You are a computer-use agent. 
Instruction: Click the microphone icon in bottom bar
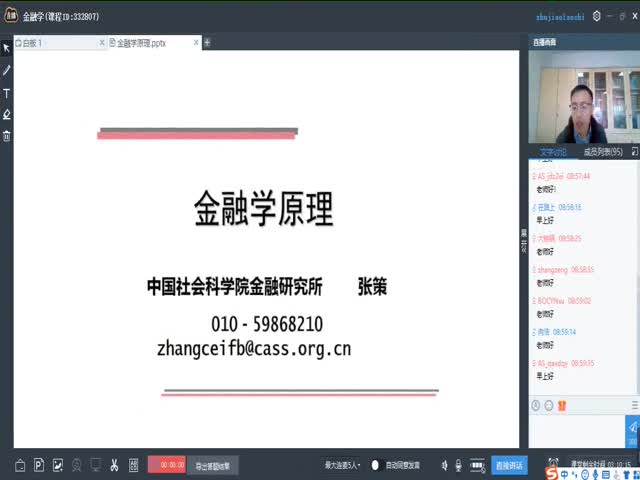click(458, 465)
